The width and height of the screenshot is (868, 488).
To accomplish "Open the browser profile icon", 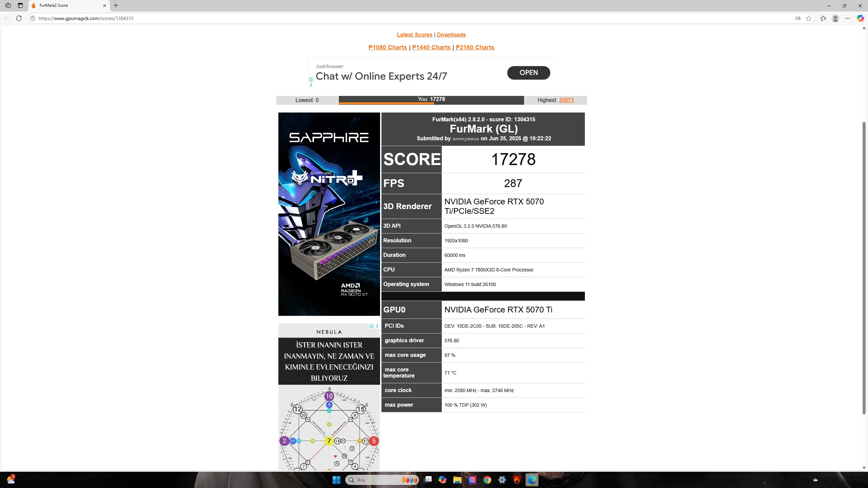I will pos(835,18).
